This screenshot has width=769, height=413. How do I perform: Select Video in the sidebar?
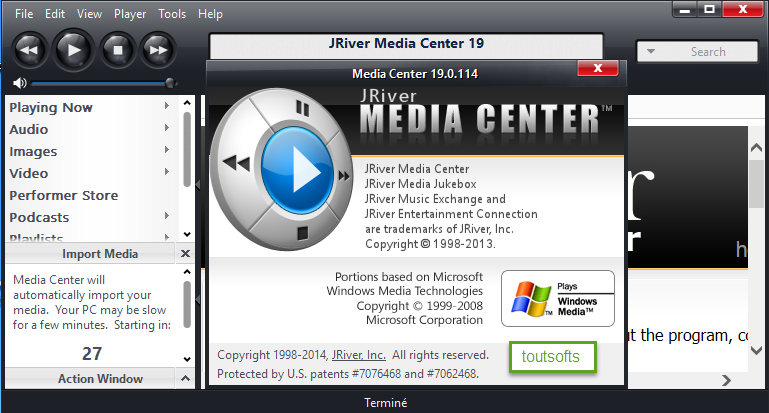pos(28,174)
